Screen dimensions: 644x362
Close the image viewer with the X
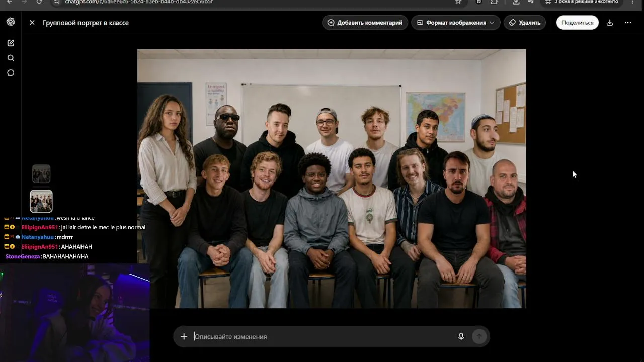(x=32, y=23)
